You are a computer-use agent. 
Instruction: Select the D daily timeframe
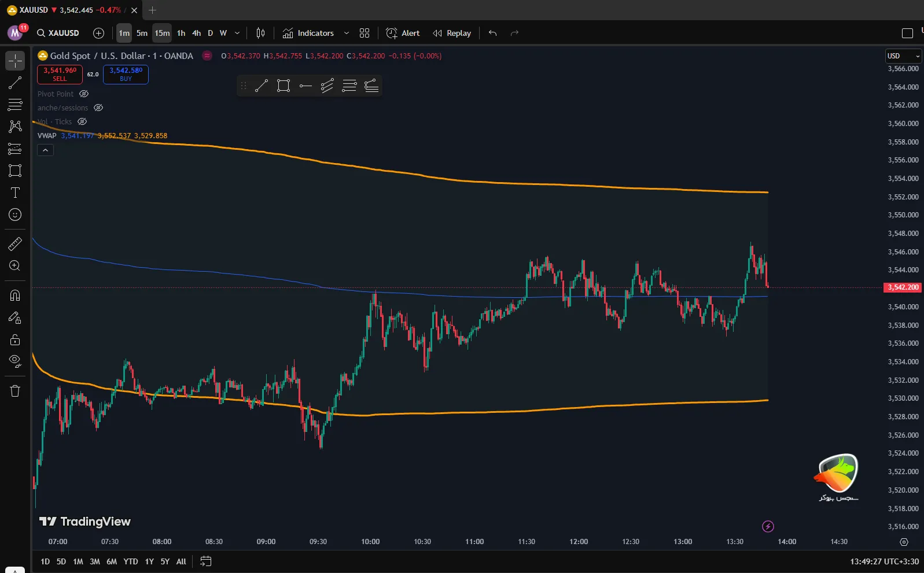[x=210, y=33]
